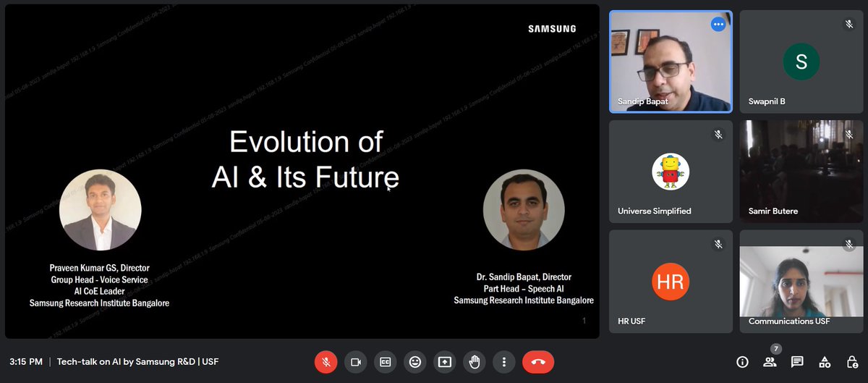Show the people list with 7 badge
The height and width of the screenshot is (383, 868).
pos(770,361)
